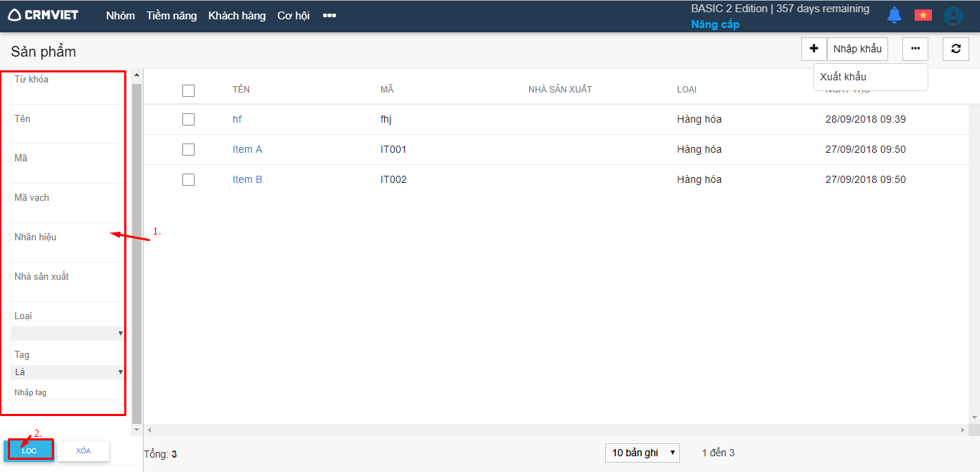
Task: Open the user profile avatar
Action: click(953, 16)
